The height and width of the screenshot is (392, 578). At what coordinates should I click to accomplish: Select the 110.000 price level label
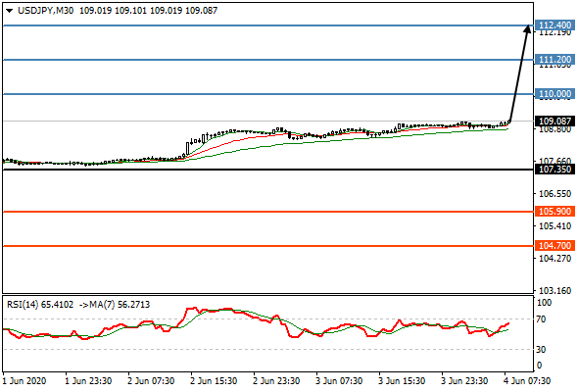pyautogui.click(x=554, y=94)
